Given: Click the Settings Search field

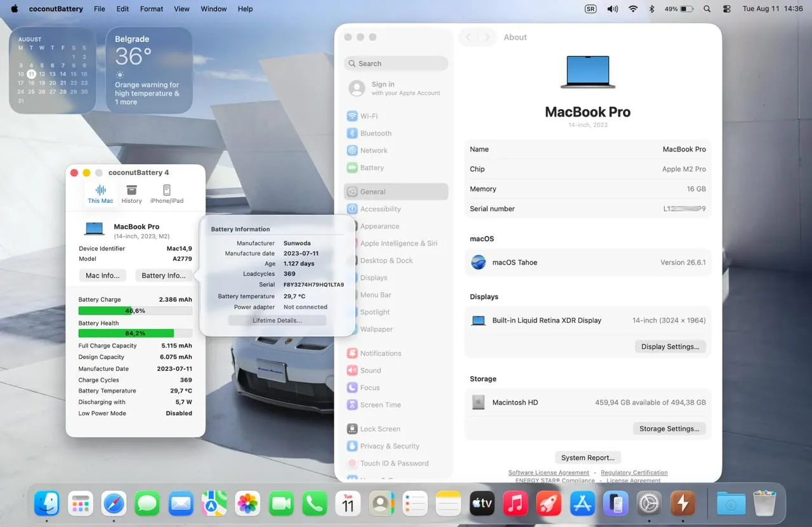Looking at the screenshot, I should pos(396,63).
